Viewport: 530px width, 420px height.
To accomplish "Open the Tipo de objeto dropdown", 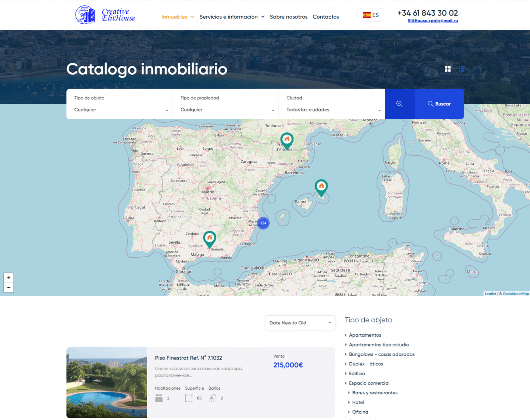I will (119, 104).
